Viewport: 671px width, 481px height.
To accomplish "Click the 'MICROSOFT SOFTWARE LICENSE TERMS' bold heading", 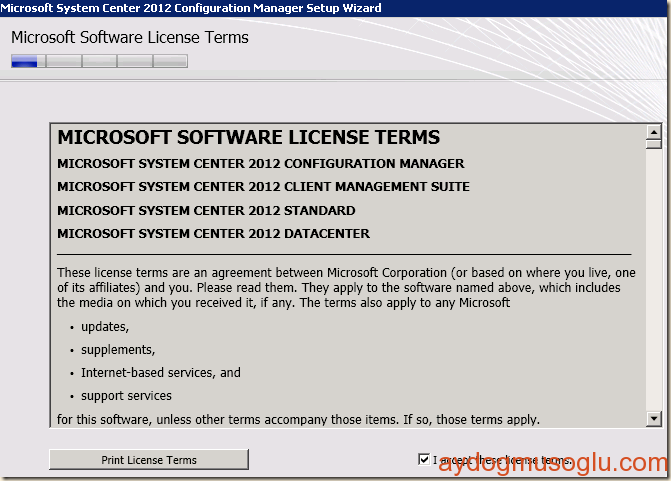I will pos(249,137).
